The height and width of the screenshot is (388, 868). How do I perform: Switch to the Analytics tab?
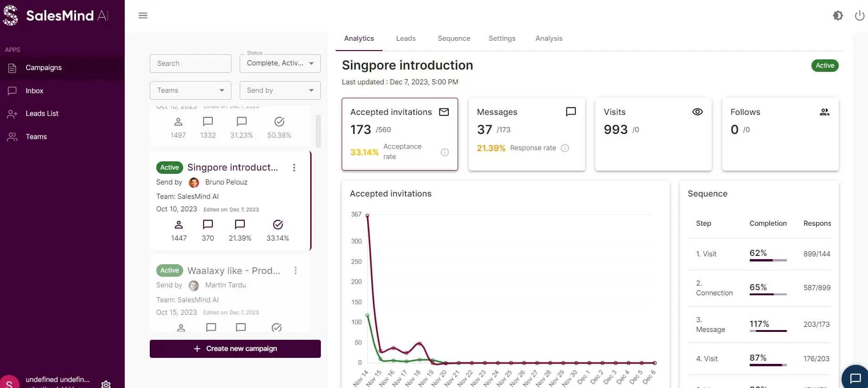point(359,38)
